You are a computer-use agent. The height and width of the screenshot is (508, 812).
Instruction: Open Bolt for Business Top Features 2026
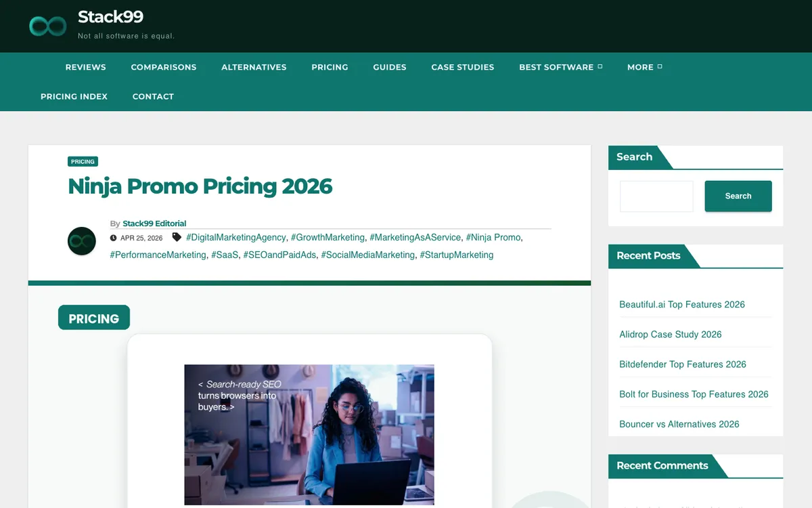click(x=694, y=394)
